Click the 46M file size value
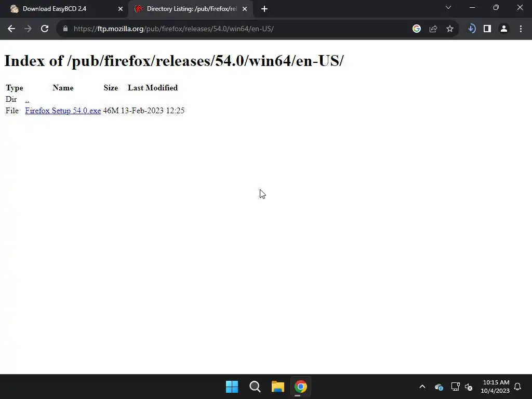 tap(111, 111)
